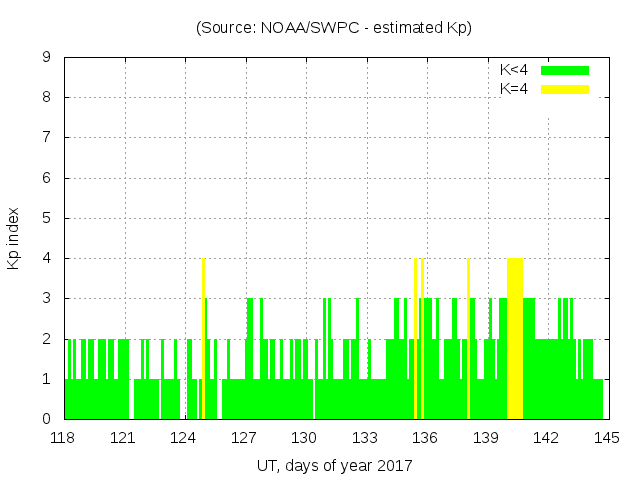Pick day 142 tick label on x-axis
This screenshot has height=480, width=640.
click(x=546, y=438)
